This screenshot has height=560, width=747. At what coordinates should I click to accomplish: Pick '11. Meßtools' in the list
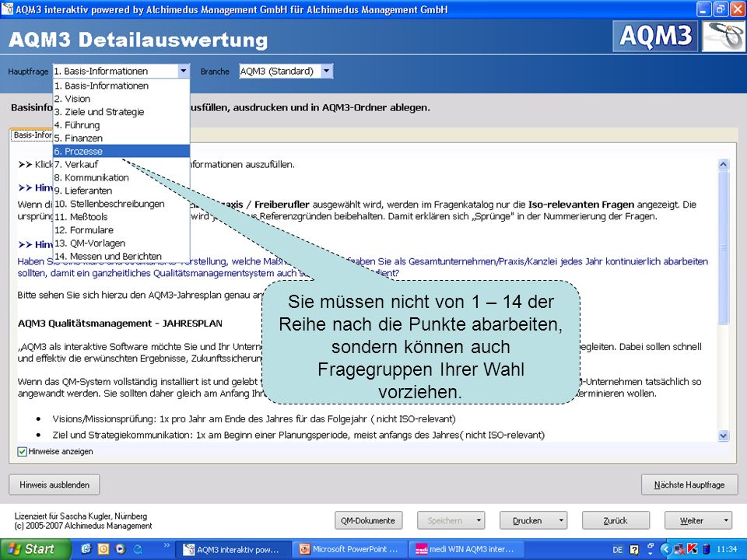[121, 217]
